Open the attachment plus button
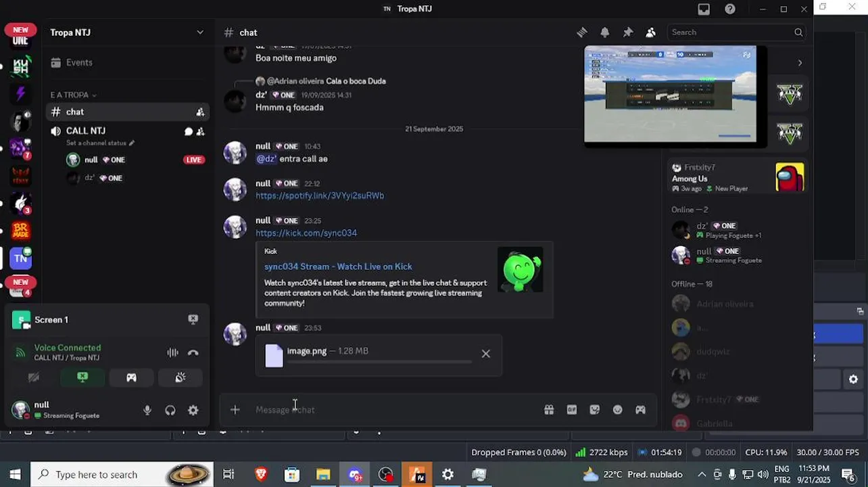 click(x=235, y=410)
